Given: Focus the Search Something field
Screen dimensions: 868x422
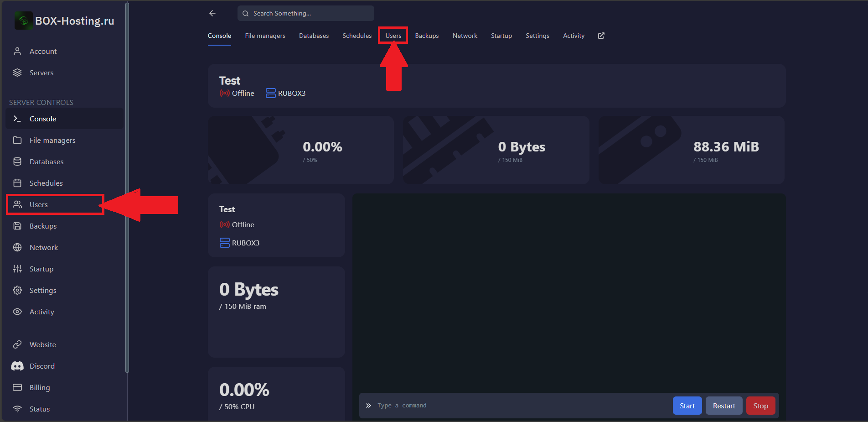Looking at the screenshot, I should (305, 13).
